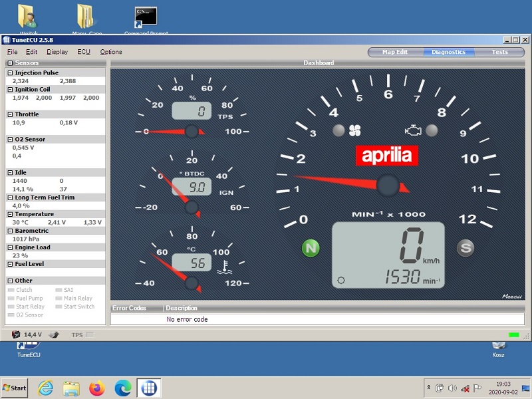Switch to the Tests tab
This screenshot has width=532, height=399.
(500, 52)
